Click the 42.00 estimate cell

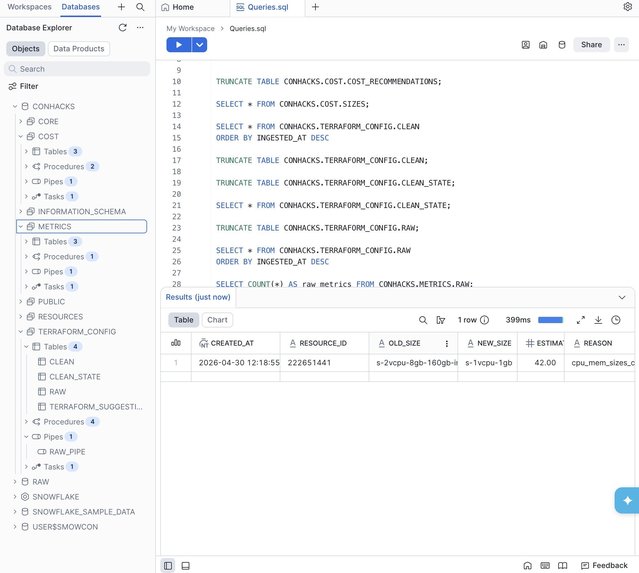click(541, 363)
